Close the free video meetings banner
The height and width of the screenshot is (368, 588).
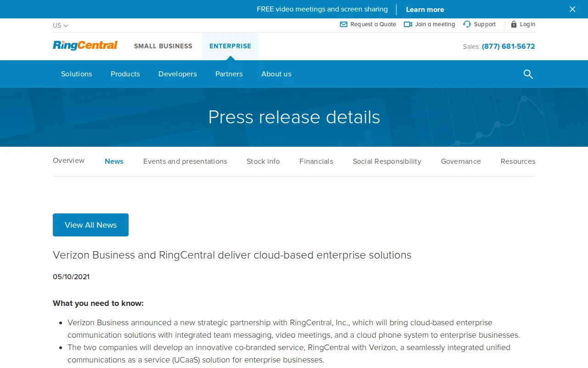[x=572, y=9]
